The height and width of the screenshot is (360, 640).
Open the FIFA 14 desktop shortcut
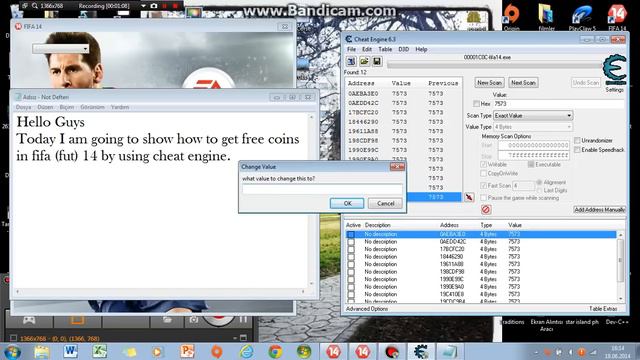pyautogui.click(x=617, y=16)
